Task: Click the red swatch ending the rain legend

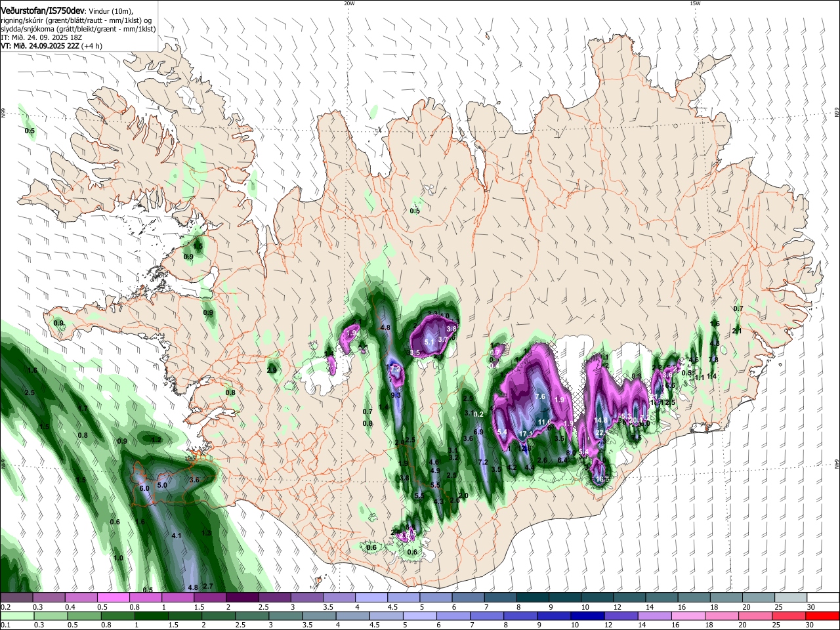Action: pos(822,616)
